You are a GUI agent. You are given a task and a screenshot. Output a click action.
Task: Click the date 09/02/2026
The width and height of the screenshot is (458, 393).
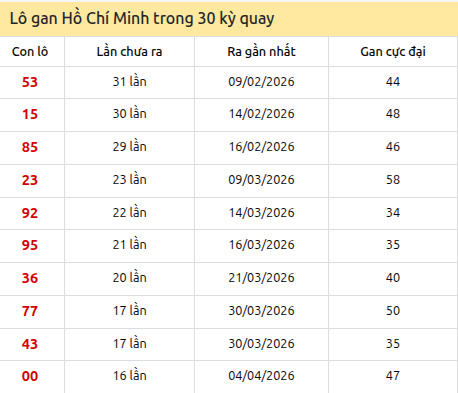pyautogui.click(x=261, y=82)
